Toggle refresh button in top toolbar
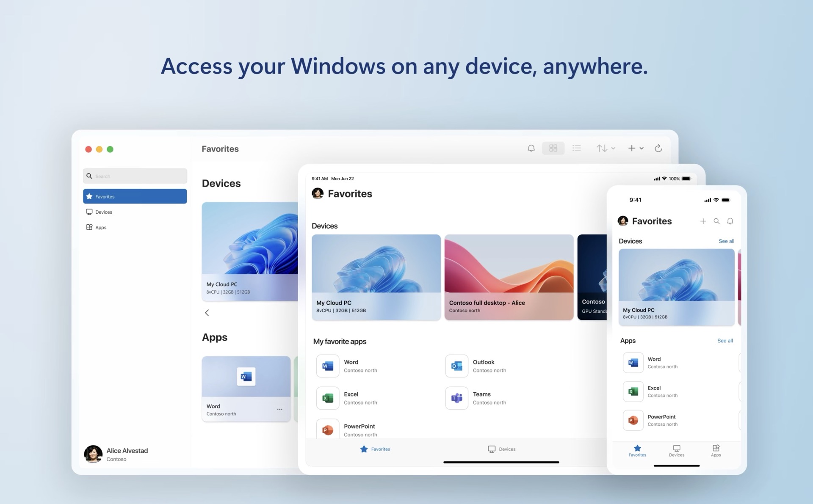The width and height of the screenshot is (813, 504). tap(658, 149)
